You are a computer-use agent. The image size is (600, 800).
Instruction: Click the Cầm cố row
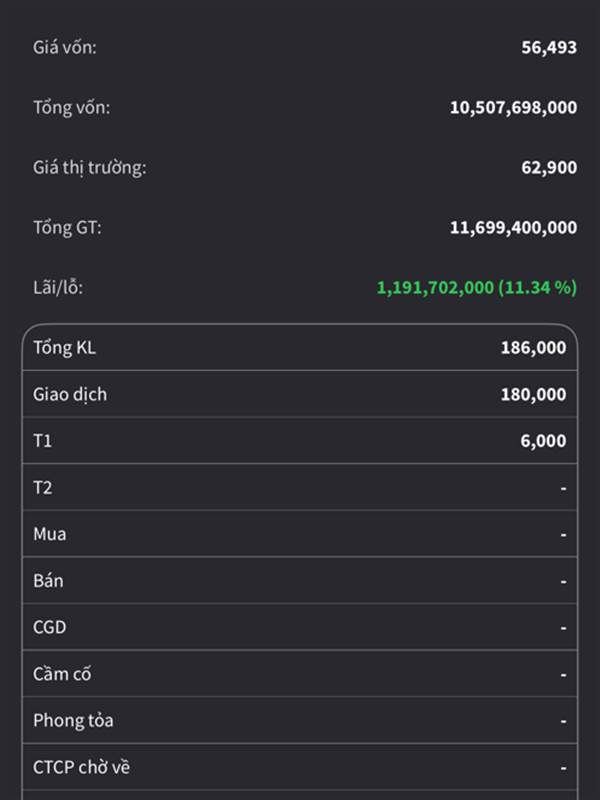click(x=299, y=673)
